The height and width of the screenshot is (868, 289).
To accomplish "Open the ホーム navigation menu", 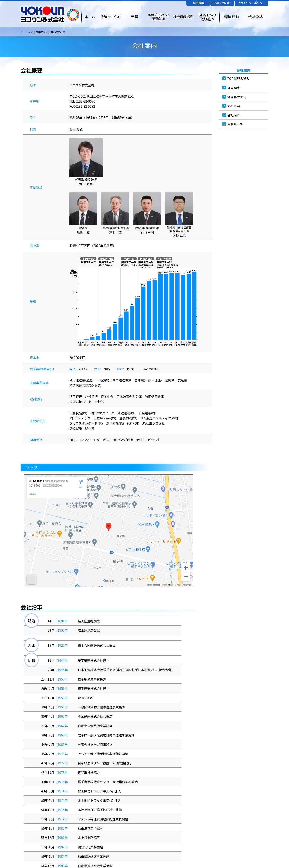I will (90, 17).
